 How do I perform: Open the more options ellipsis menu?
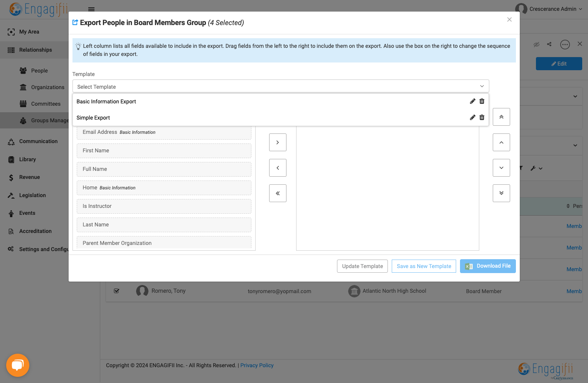click(565, 45)
